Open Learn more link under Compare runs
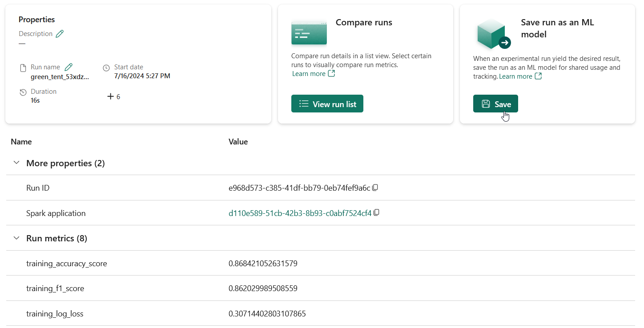 [313, 74]
